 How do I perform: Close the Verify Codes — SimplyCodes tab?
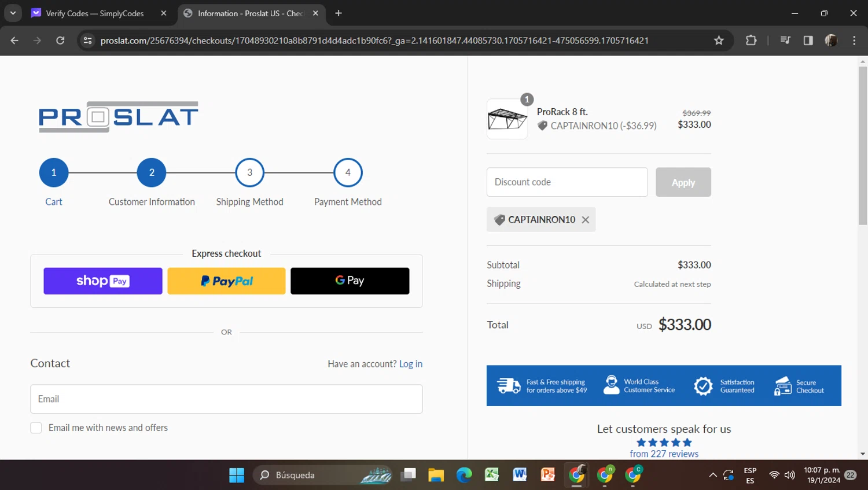(x=164, y=13)
